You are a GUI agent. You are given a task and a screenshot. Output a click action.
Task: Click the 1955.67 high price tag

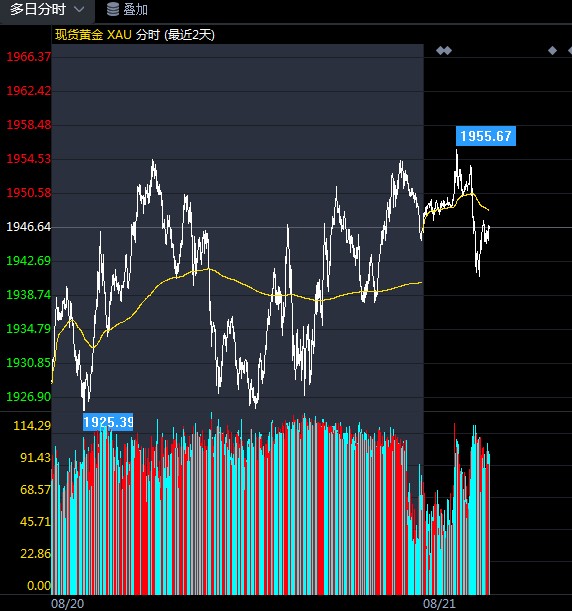pyautogui.click(x=486, y=136)
